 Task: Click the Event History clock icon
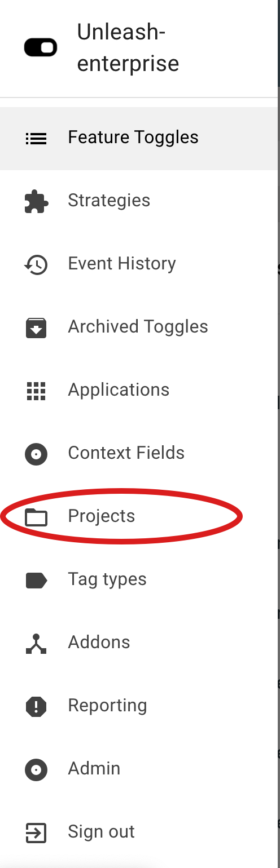(37, 264)
